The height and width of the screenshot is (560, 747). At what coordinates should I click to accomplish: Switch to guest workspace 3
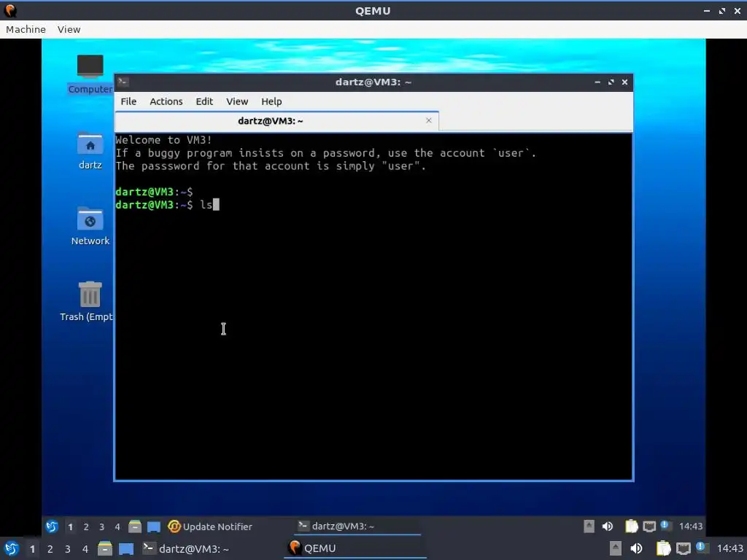pos(101,526)
